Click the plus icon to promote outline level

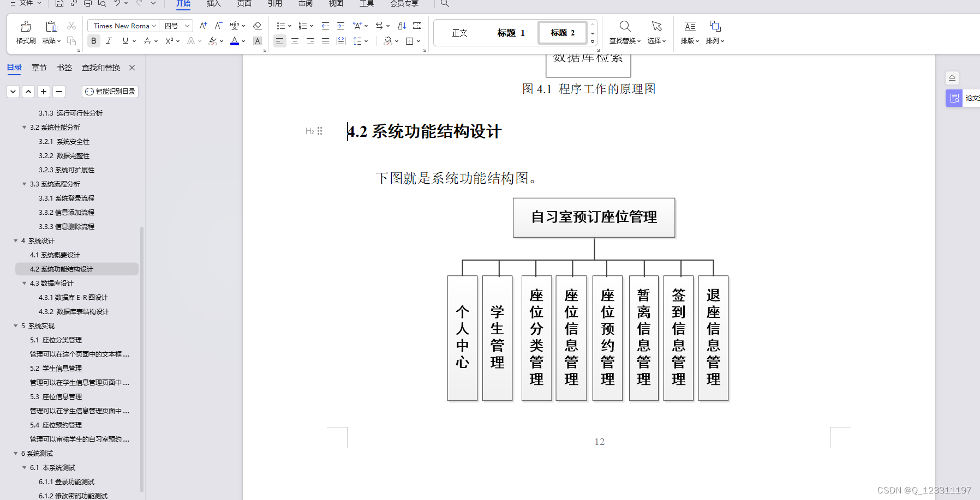44,92
